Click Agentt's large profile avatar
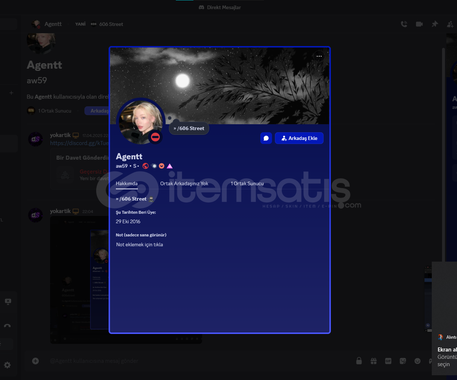Screen dimensions: 457x380 click(141, 122)
